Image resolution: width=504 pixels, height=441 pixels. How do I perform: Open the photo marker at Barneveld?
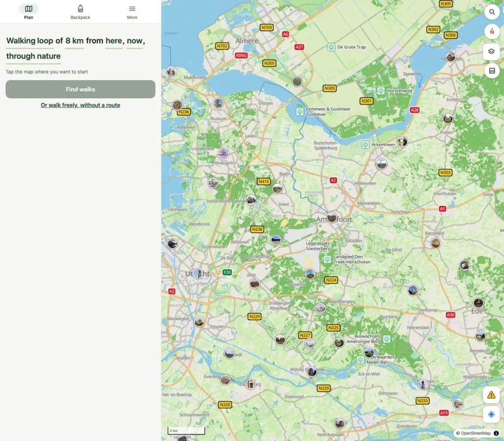point(436,243)
